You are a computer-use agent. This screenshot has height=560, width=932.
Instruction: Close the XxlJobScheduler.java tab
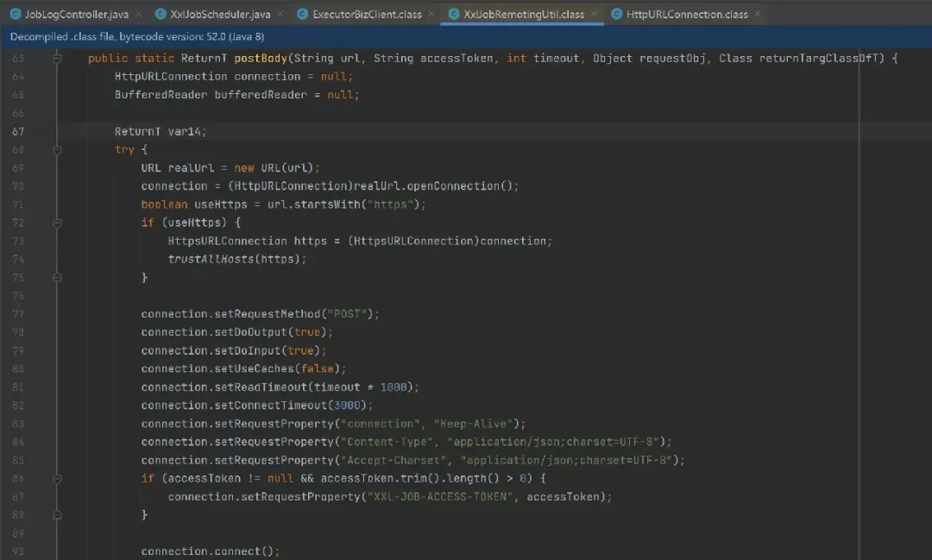[280, 15]
